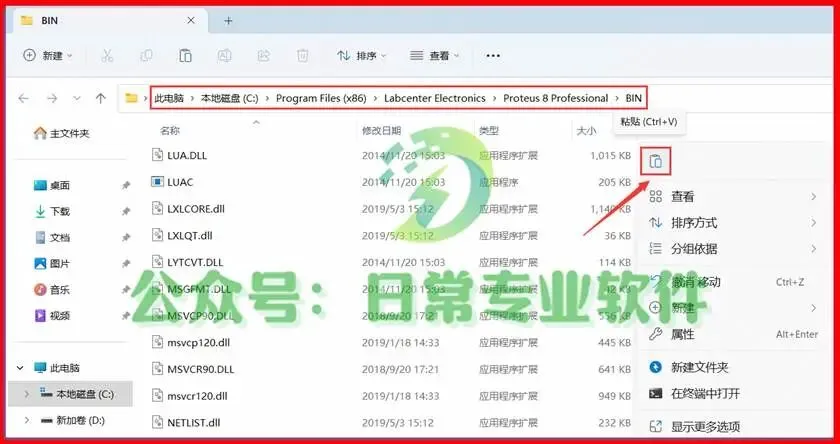Unpin 桌面 using its pin icon
Screen dimensions: 840x444
125,185
